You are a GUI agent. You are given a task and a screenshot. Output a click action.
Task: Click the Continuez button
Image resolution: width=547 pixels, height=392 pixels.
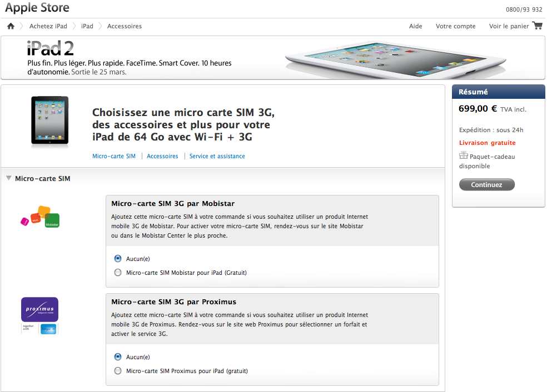(486, 185)
